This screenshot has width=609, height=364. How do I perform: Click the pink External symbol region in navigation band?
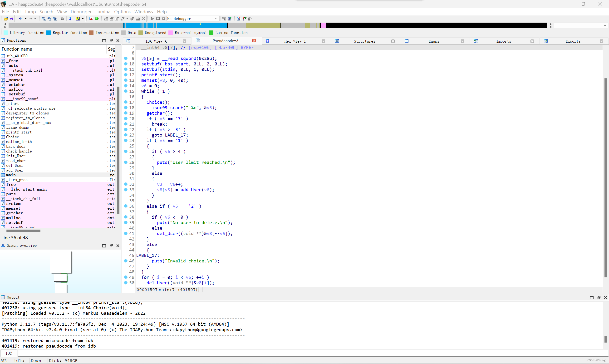pos(323,25)
